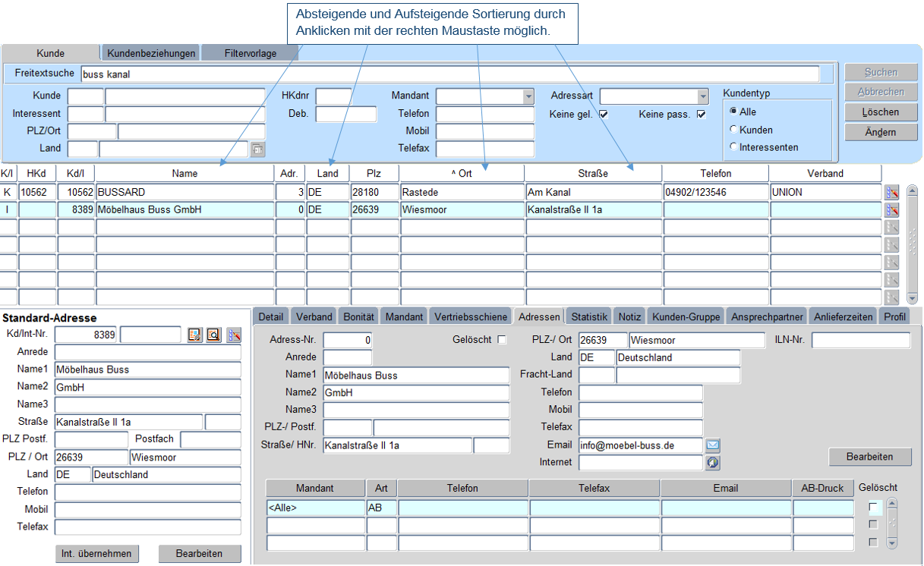Viewport: 924px width, 566px height.
Task: Click the first document icon beside Kd/Int-Nr.
Action: coord(195,335)
